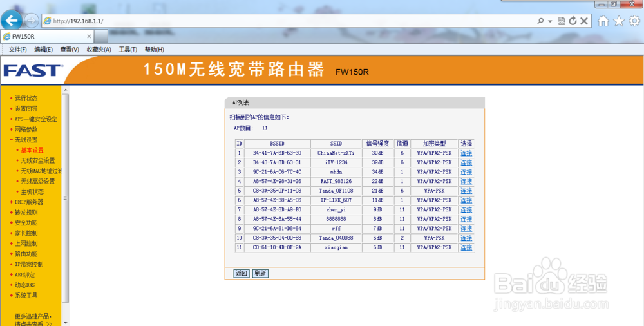Screen dimensions: 644x326
Task: Collapse 无线设置 section in sidebar
Action: tap(26, 140)
